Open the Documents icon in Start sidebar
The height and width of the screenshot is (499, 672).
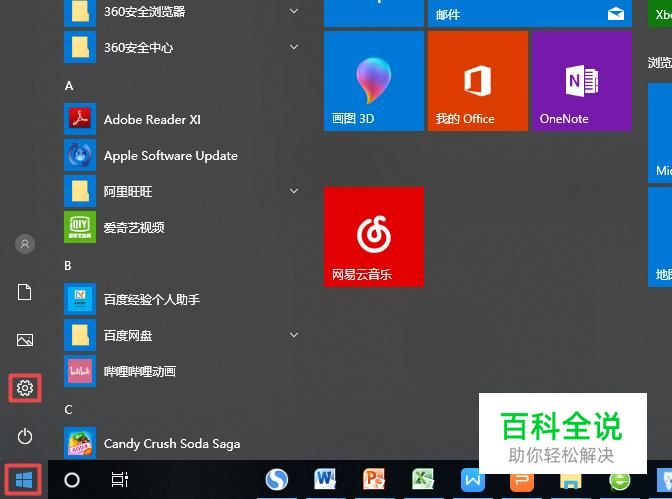(x=24, y=292)
